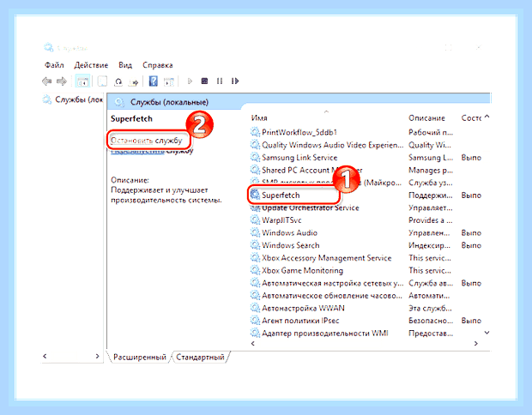The width and height of the screenshot is (532, 415).
Task: Select the Superfetch service name
Action: pos(281,195)
